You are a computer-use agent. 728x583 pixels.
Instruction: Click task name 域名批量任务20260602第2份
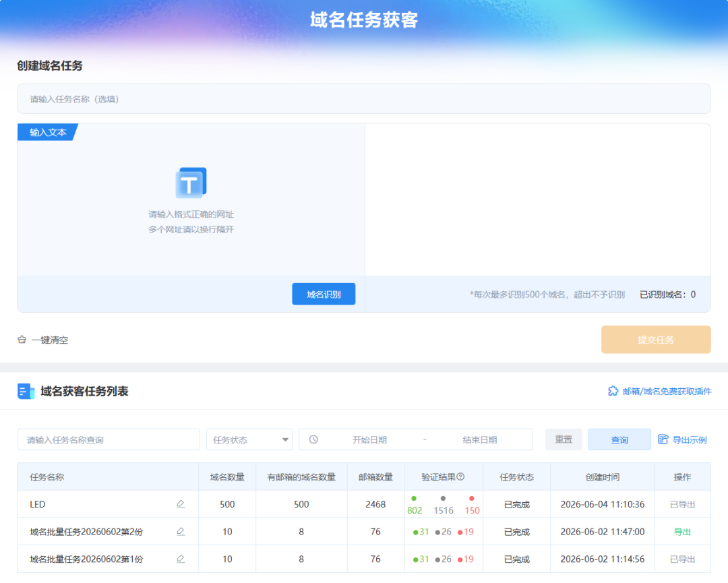86,532
